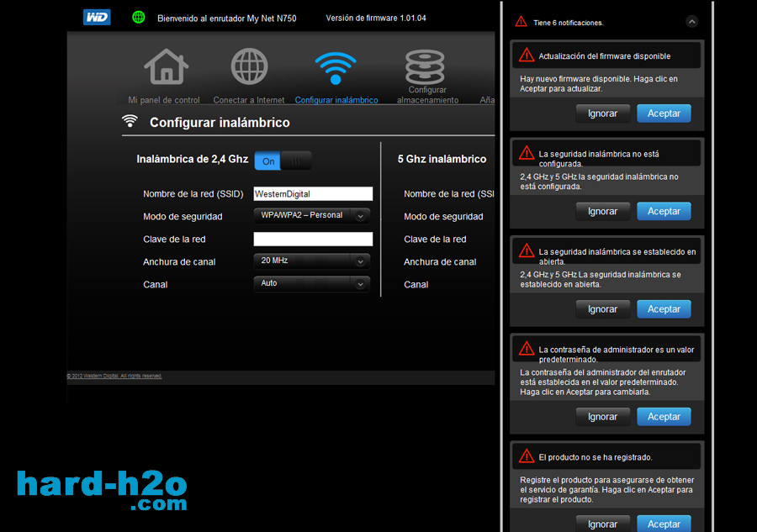Click warning icon on firmware update notification
The width and height of the screenshot is (757, 532).
(527, 55)
